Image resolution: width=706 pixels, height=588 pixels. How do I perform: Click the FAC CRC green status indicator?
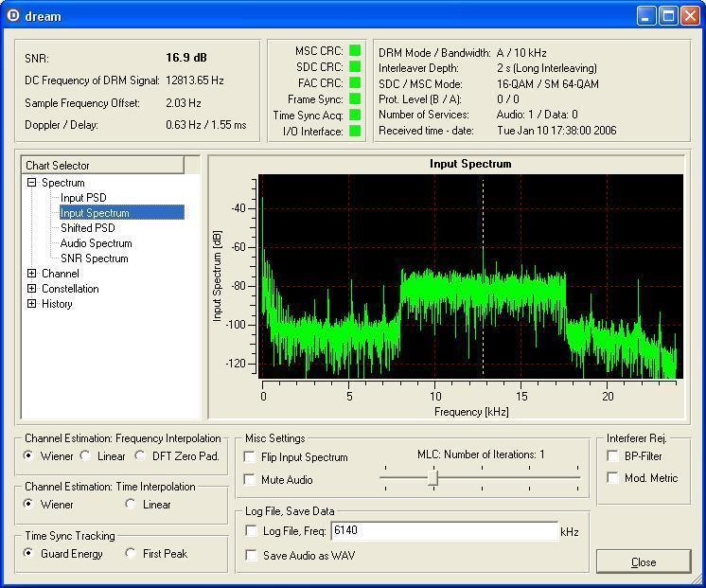pyautogui.click(x=355, y=83)
